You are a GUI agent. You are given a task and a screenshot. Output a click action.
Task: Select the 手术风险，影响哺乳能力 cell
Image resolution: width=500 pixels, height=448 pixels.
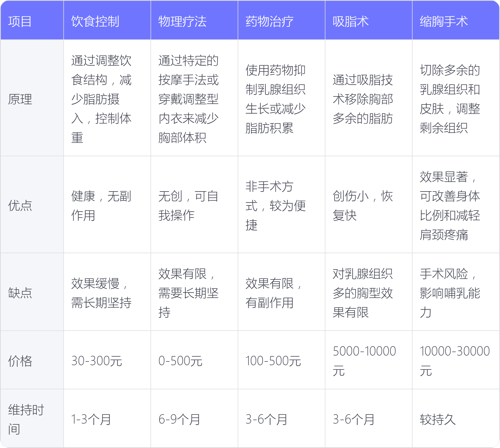pos(450,293)
